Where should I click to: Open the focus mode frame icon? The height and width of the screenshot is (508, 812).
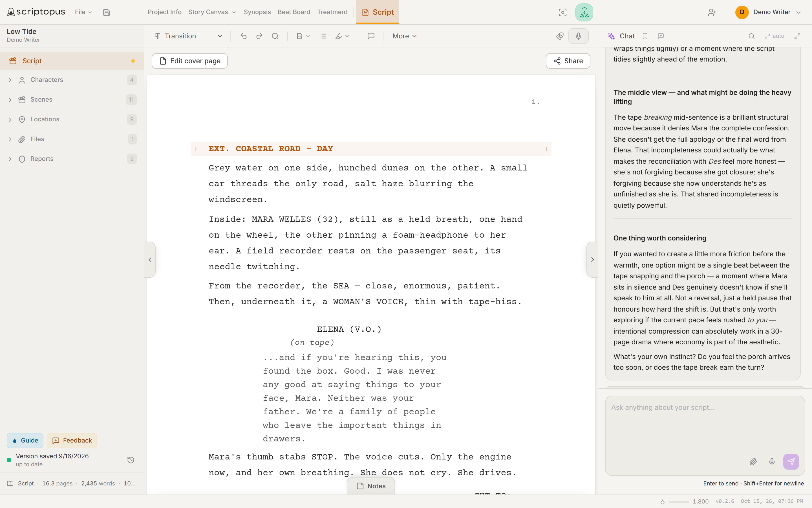(x=563, y=12)
